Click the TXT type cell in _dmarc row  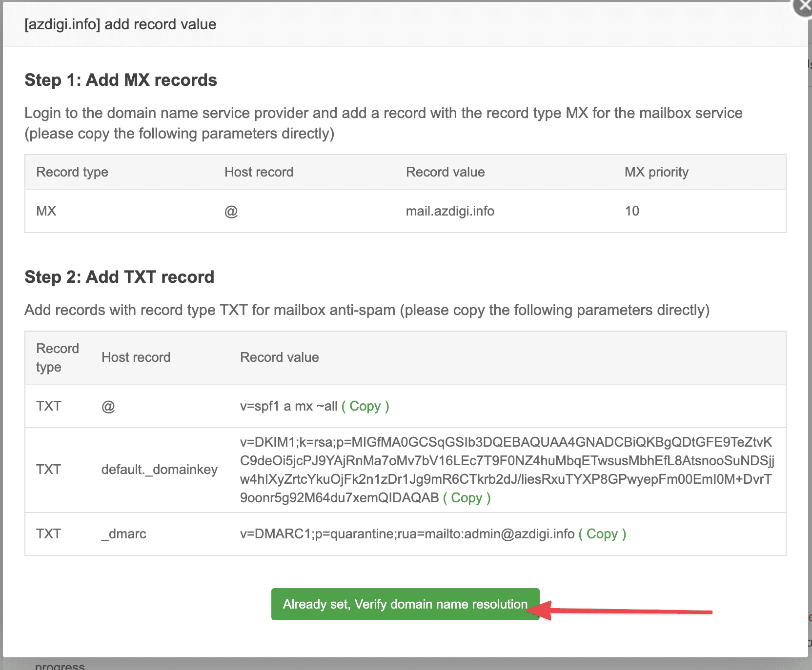[x=48, y=534]
